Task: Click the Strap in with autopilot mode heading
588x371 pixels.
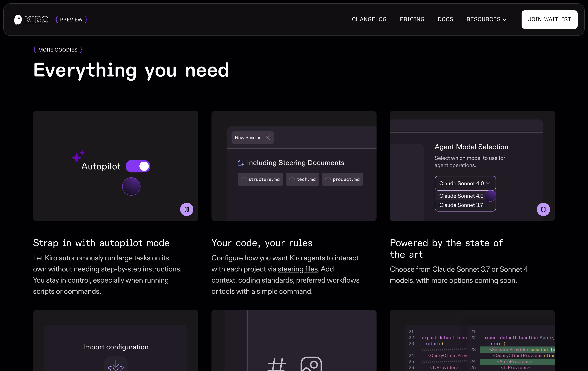Action: coord(101,243)
